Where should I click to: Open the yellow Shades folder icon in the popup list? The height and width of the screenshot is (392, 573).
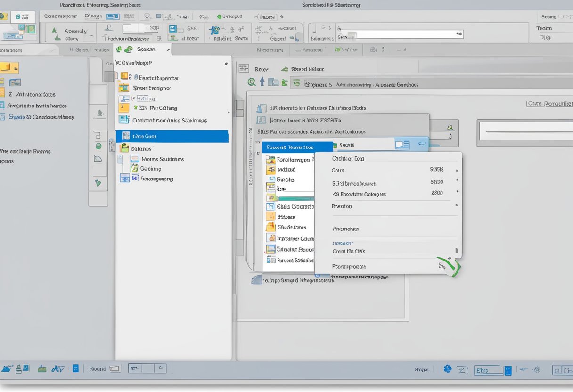tap(271, 227)
